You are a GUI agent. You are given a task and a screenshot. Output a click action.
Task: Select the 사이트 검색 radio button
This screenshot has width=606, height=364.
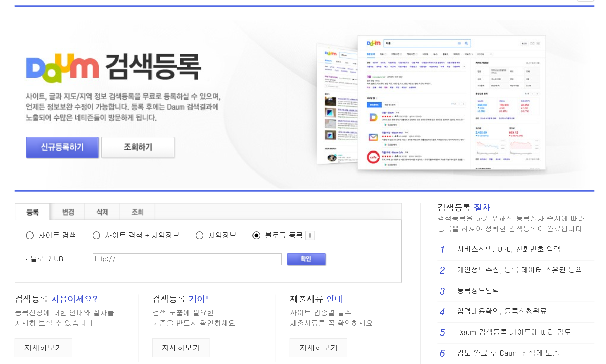click(30, 236)
